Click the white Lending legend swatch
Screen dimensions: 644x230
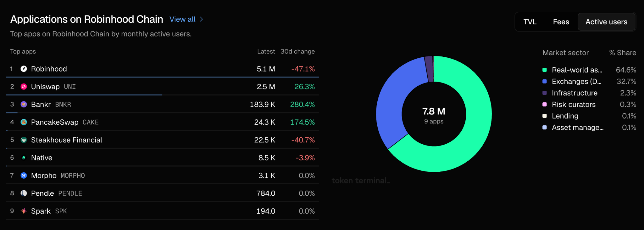click(545, 116)
